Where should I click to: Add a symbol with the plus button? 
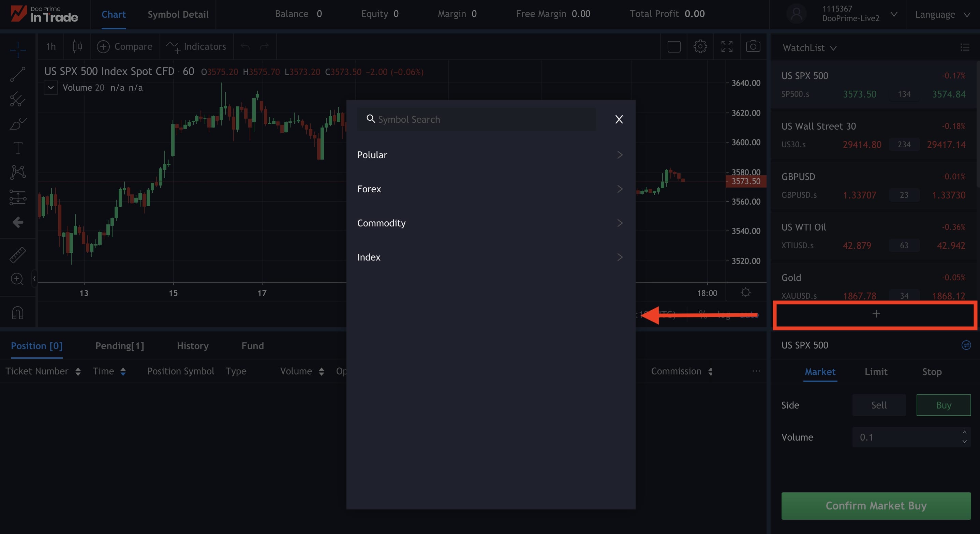point(876,314)
